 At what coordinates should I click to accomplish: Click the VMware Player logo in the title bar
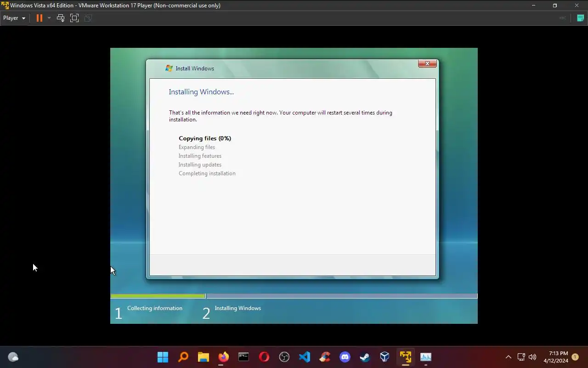point(5,6)
